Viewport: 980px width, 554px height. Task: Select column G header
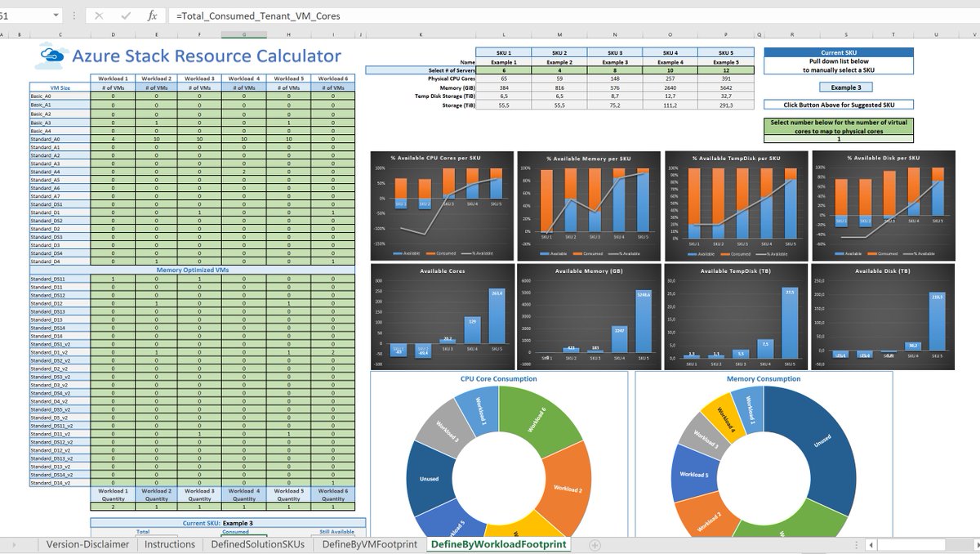[245, 34]
